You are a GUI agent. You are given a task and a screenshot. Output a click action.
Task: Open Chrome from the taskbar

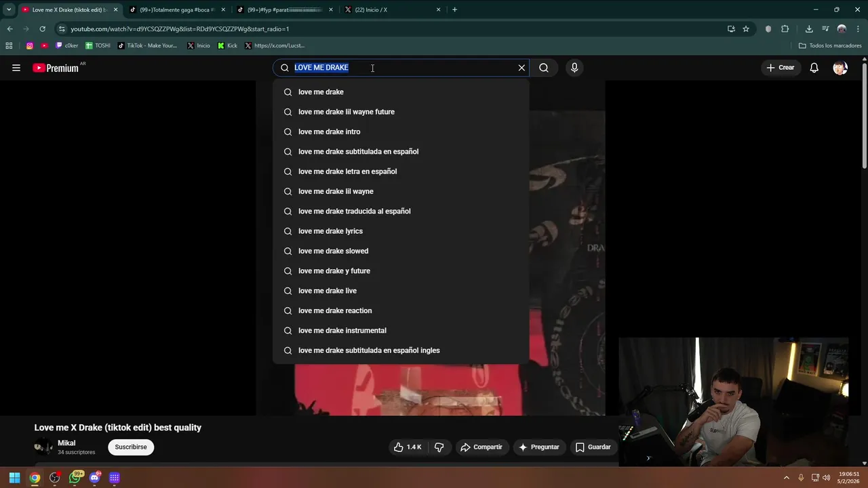(35, 478)
